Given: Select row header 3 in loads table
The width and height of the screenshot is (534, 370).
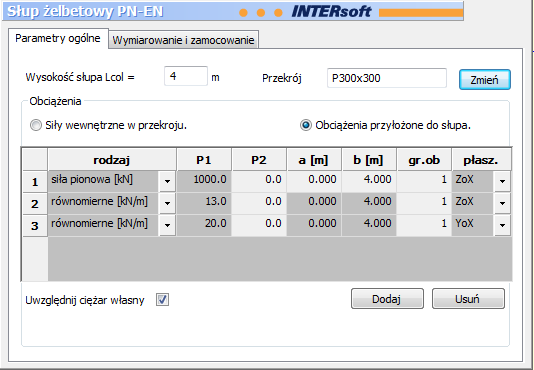Looking at the screenshot, I should pos(35,226).
